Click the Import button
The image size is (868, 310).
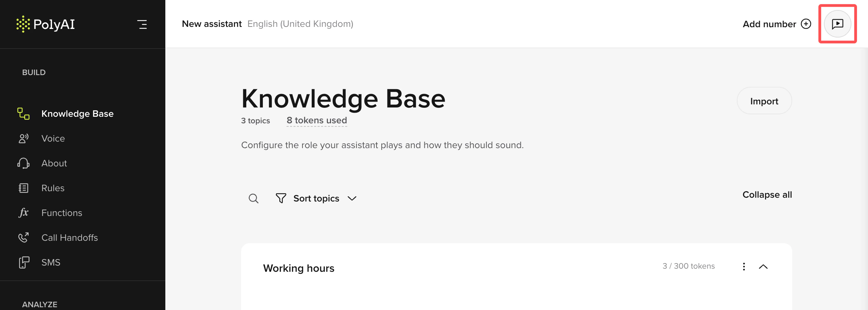click(x=764, y=101)
